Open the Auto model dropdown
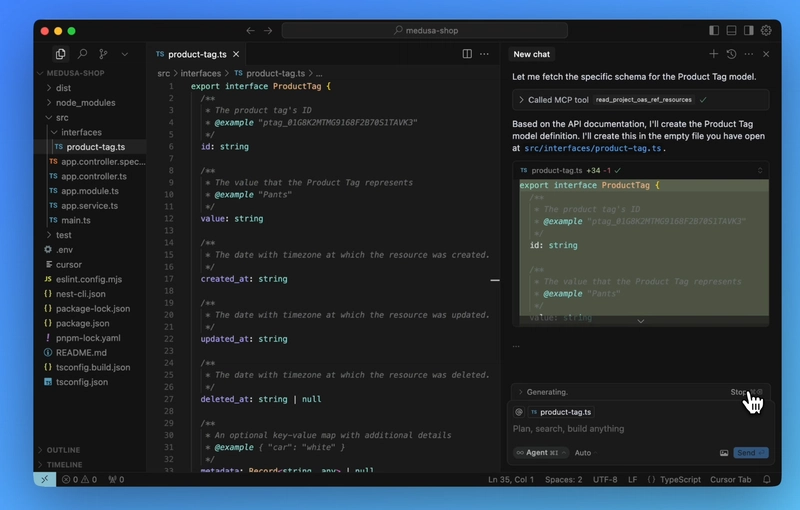This screenshot has width=800, height=510. point(585,452)
